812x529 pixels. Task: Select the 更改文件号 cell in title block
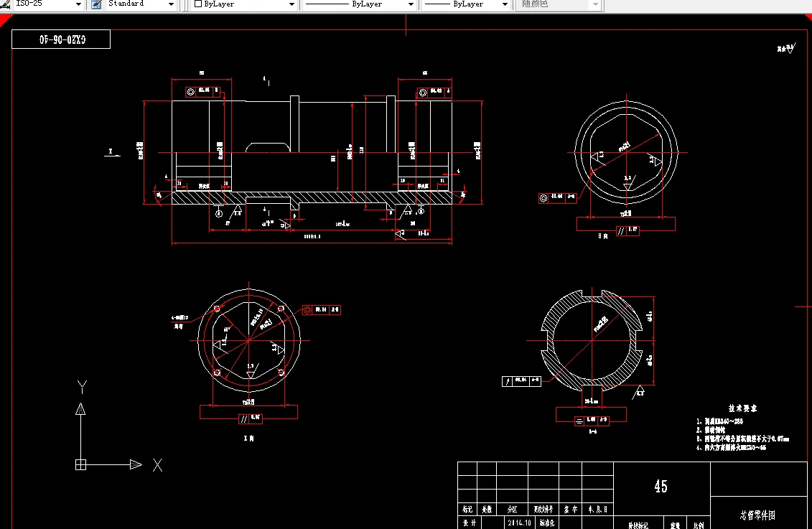coord(543,510)
